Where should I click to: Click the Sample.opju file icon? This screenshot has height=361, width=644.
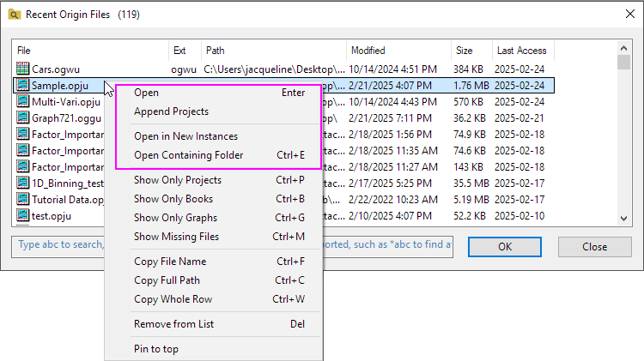tap(23, 85)
